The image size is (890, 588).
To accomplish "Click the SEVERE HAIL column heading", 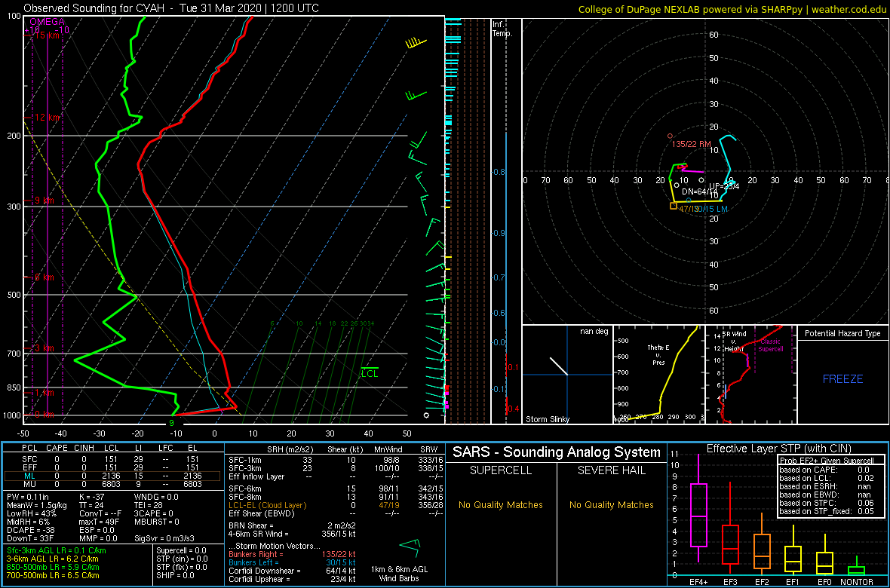I will (x=612, y=472).
